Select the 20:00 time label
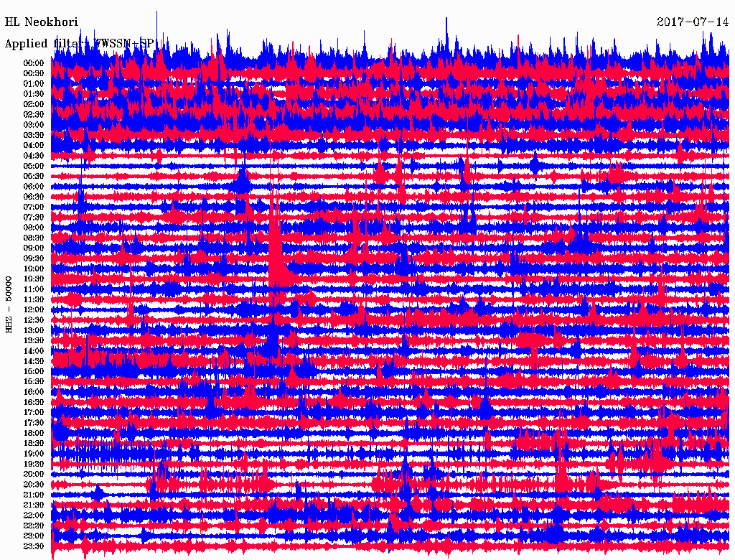The image size is (735, 560). point(34,474)
